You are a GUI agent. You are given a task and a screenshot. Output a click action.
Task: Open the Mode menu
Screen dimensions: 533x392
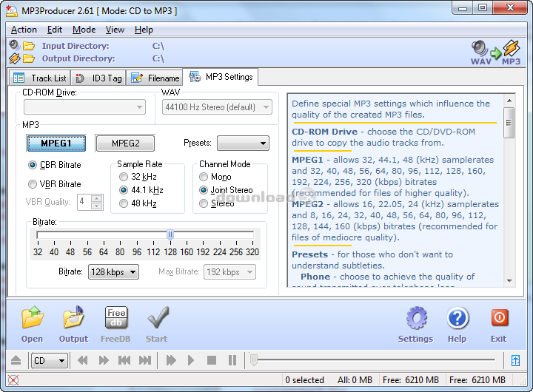pyautogui.click(x=84, y=30)
